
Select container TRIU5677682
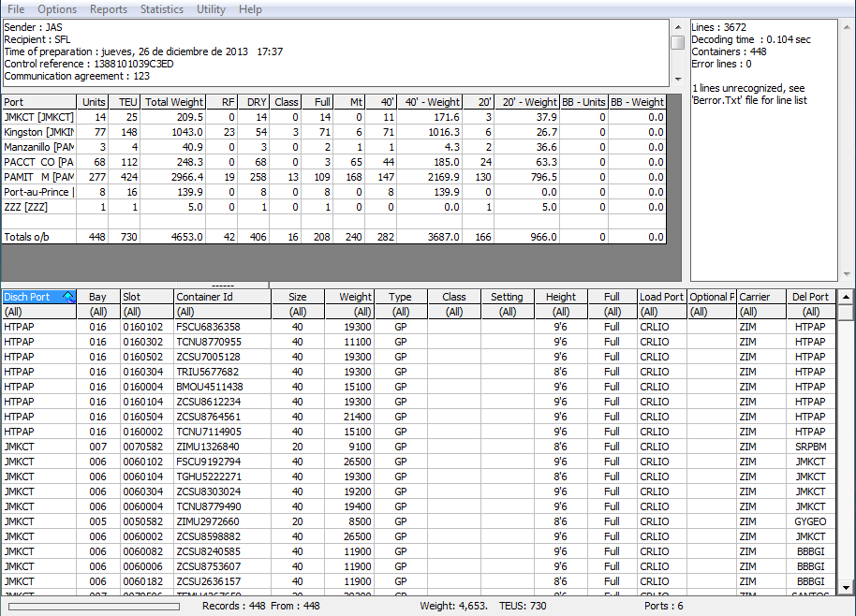208,372
